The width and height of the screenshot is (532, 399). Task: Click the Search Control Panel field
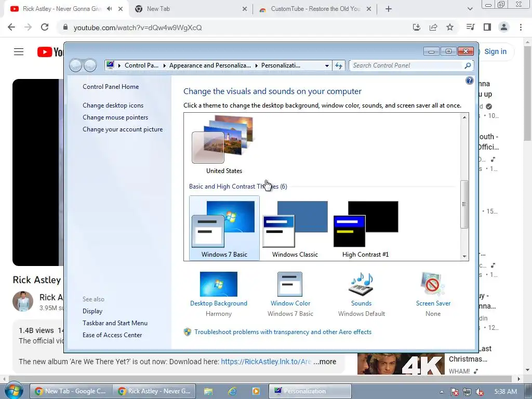point(407,65)
